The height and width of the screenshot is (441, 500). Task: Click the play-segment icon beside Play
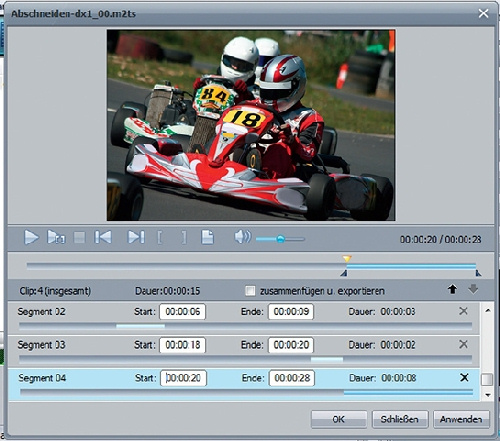pos(56,237)
